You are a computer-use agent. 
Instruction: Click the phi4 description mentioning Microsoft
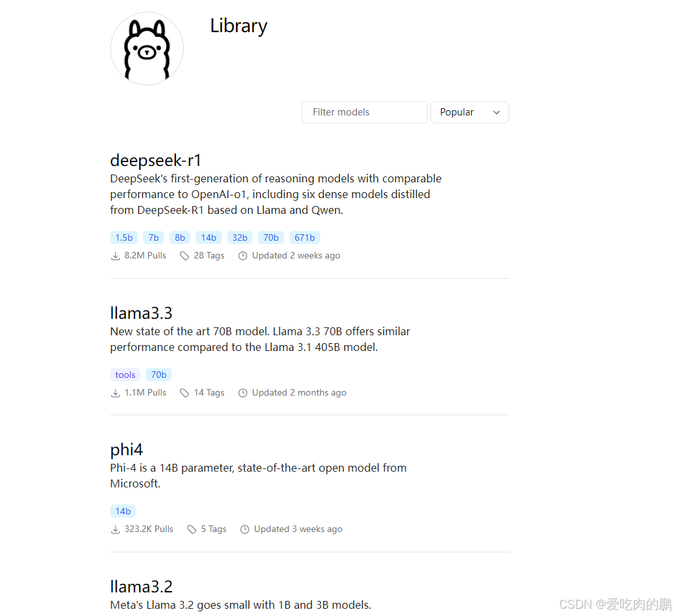point(259,476)
